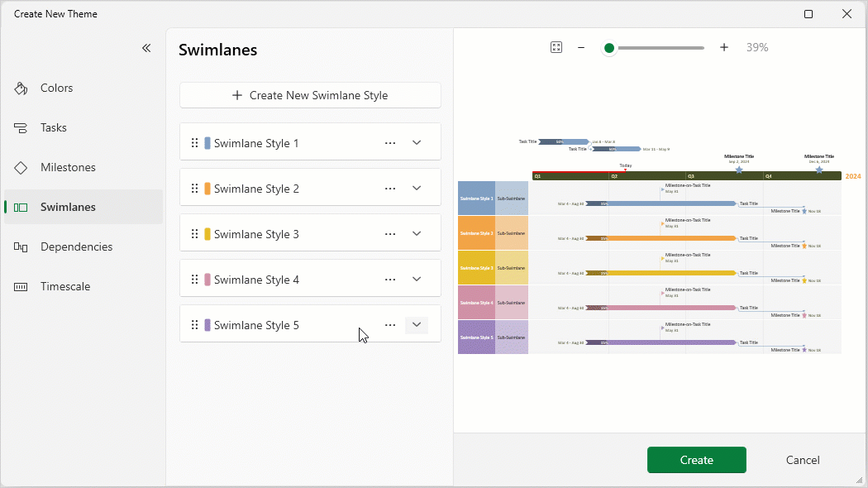Zoom out with the minus icon

click(x=581, y=48)
